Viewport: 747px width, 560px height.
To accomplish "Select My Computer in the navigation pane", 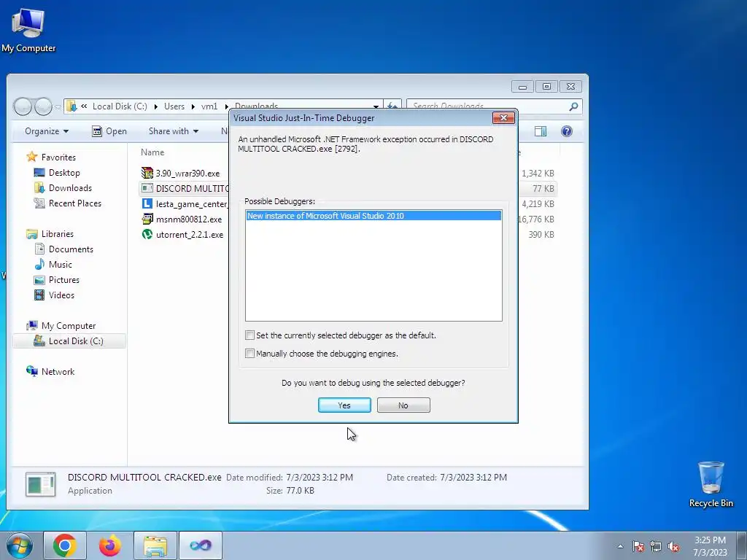I will [61, 326].
